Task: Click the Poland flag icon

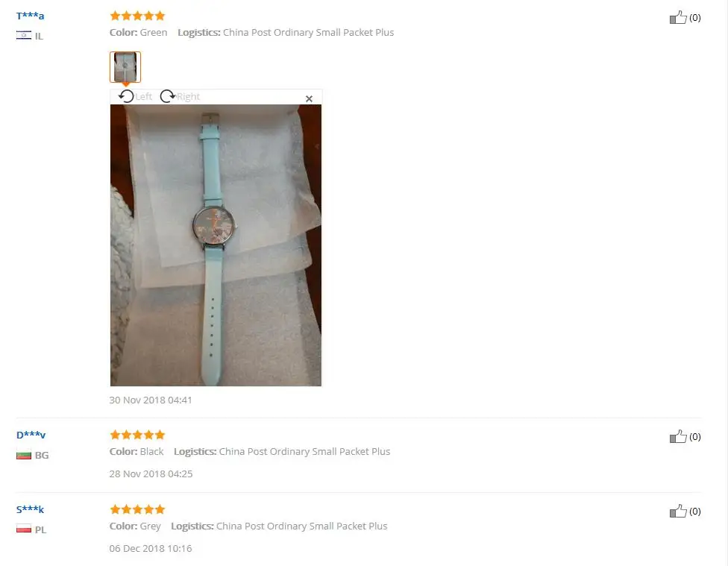Action: point(24,529)
